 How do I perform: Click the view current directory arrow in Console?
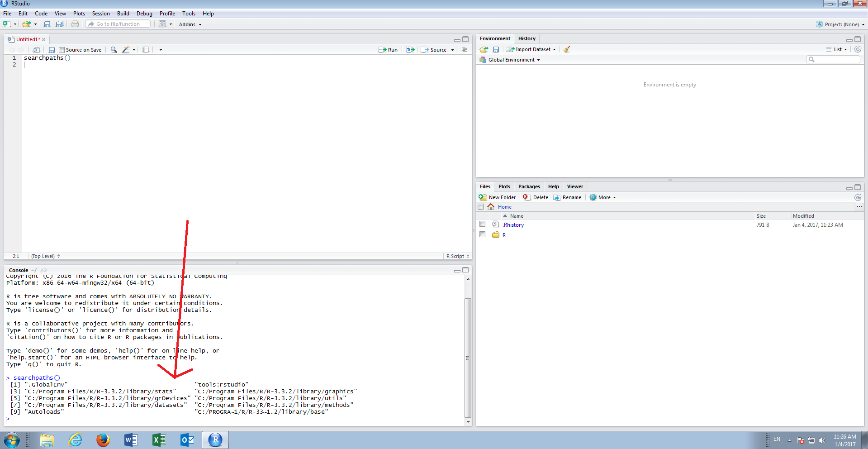[44, 270]
